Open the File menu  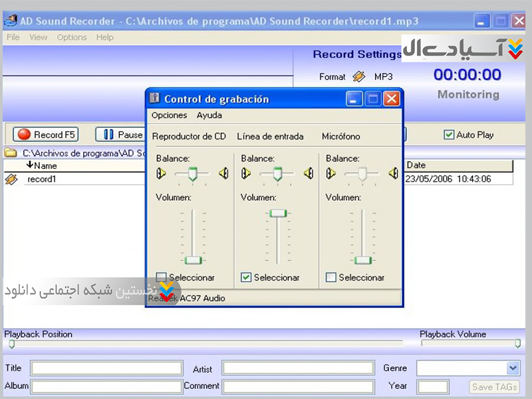(13, 37)
